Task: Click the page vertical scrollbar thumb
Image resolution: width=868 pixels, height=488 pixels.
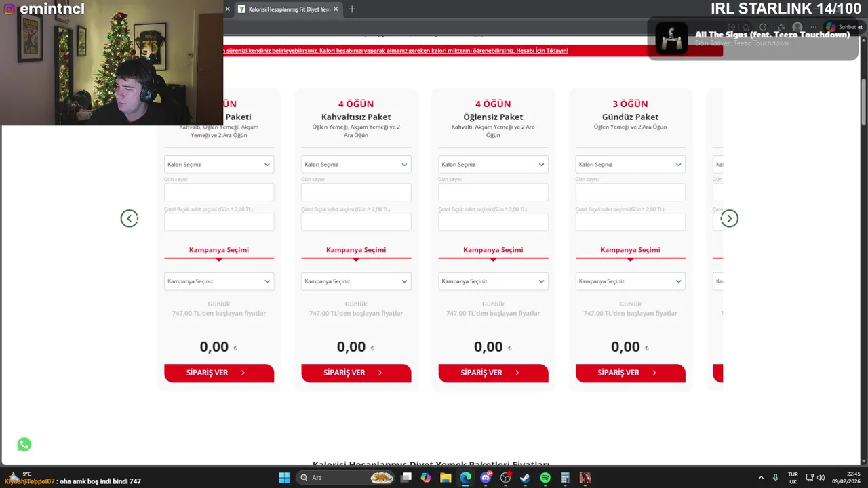Action: point(863,102)
